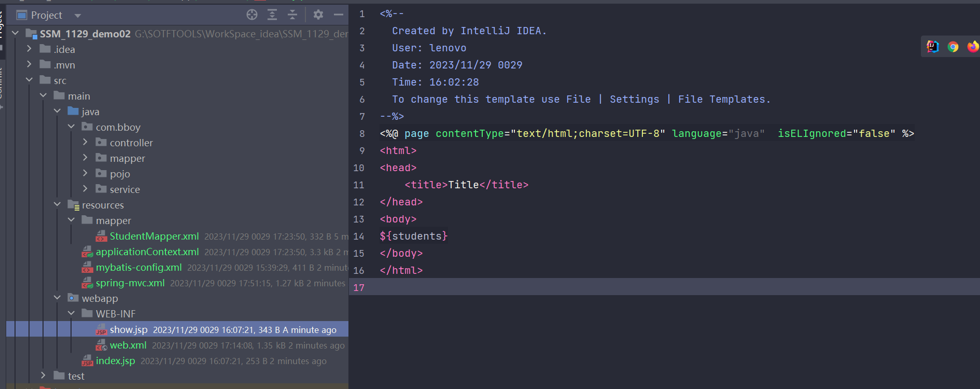Select show.jsp in the tree
This screenshot has width=980, height=389.
click(x=177, y=329)
